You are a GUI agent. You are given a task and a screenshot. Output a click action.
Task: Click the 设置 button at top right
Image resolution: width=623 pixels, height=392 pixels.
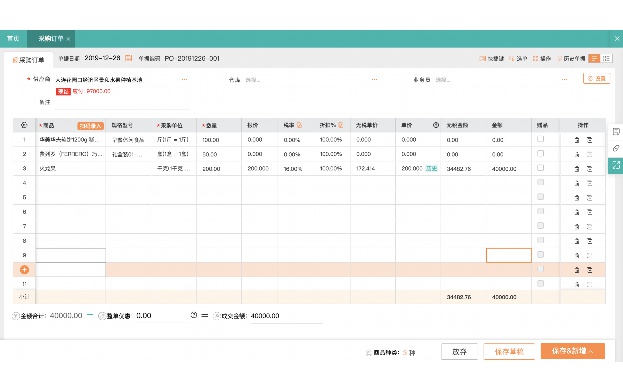pos(596,79)
